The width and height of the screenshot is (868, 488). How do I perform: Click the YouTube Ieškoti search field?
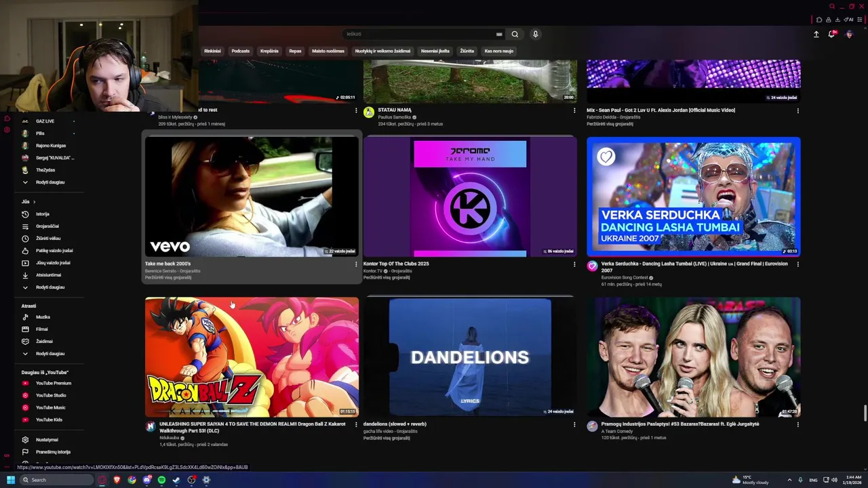point(420,34)
